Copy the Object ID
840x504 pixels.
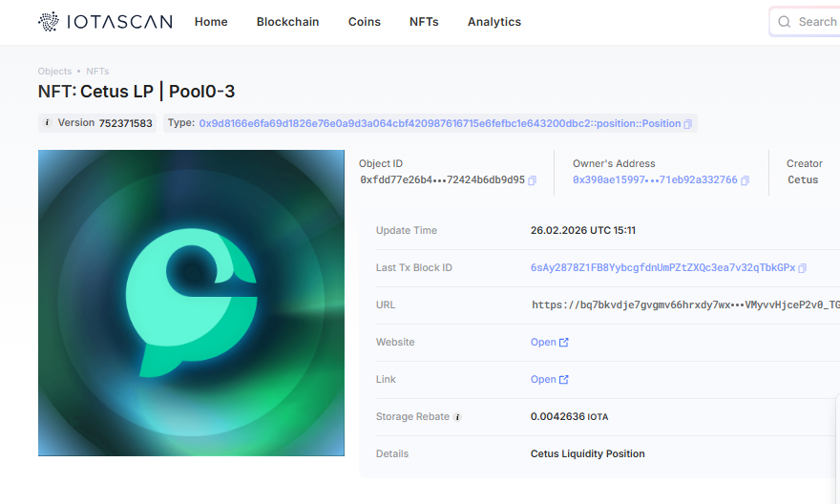(x=532, y=180)
